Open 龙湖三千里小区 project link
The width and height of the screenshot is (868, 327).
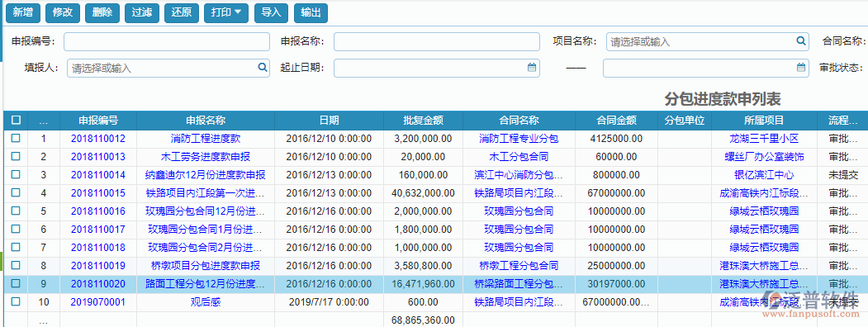(x=764, y=139)
